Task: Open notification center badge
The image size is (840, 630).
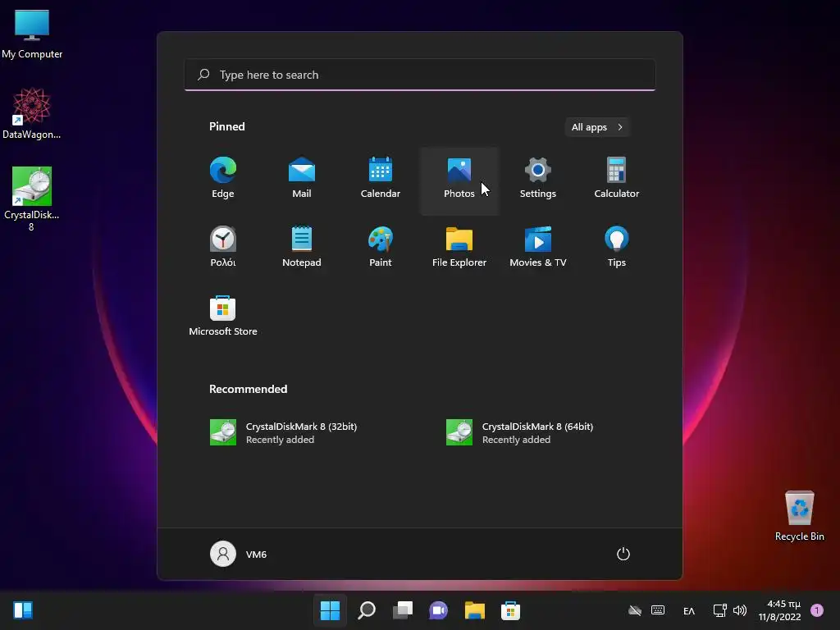Action: (817, 610)
